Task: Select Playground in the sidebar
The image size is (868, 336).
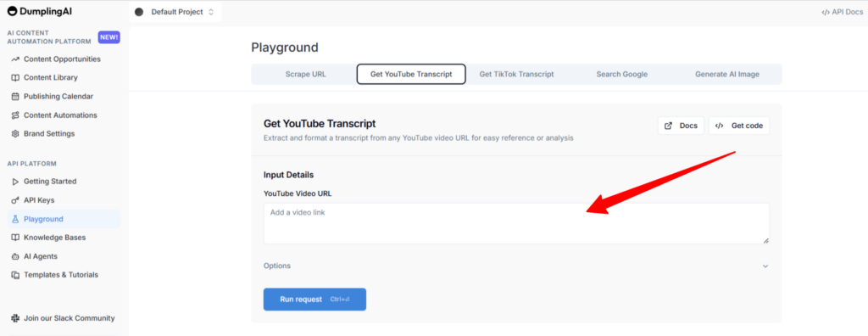Action: [x=64, y=219]
